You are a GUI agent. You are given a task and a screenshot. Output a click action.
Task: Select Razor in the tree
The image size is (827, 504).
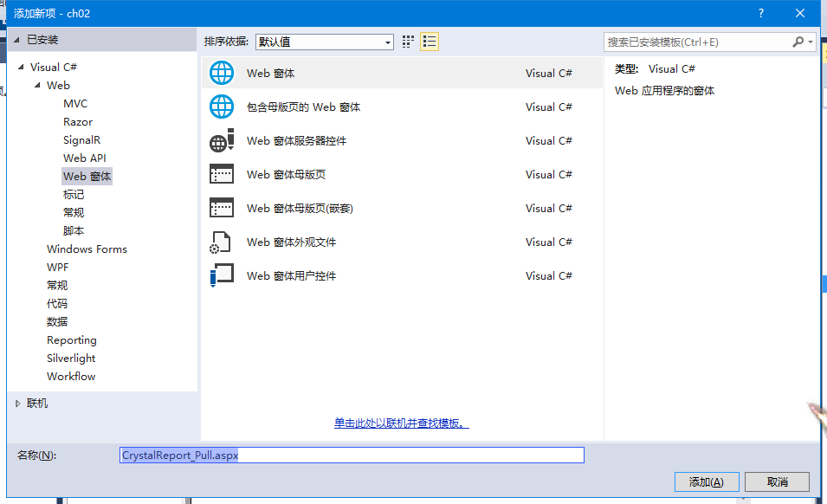point(78,122)
